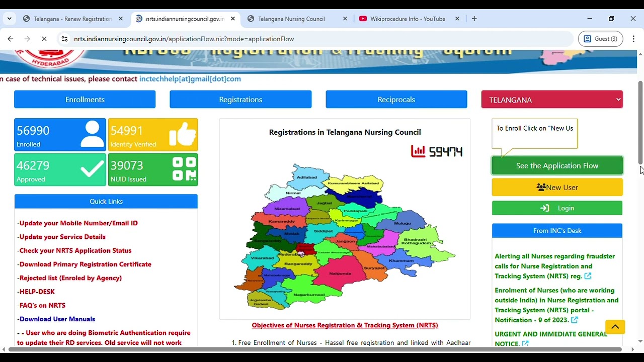Click the Identity Verified thumbs-up icon
The width and height of the screenshot is (644, 362).
[x=182, y=134]
